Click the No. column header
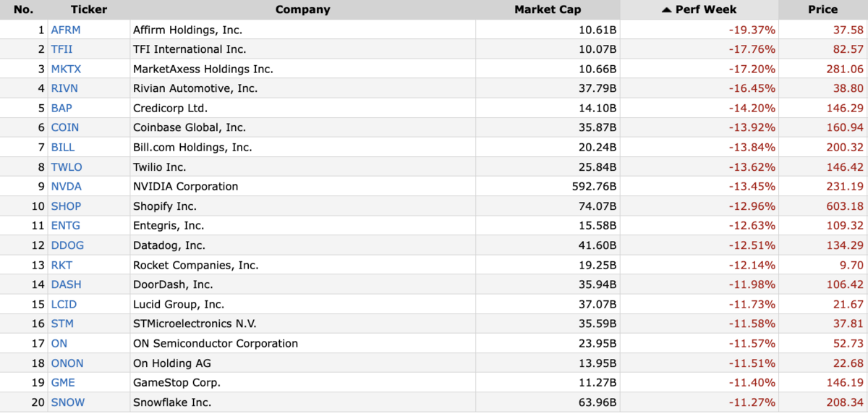The height and width of the screenshot is (414, 868). 23,9
